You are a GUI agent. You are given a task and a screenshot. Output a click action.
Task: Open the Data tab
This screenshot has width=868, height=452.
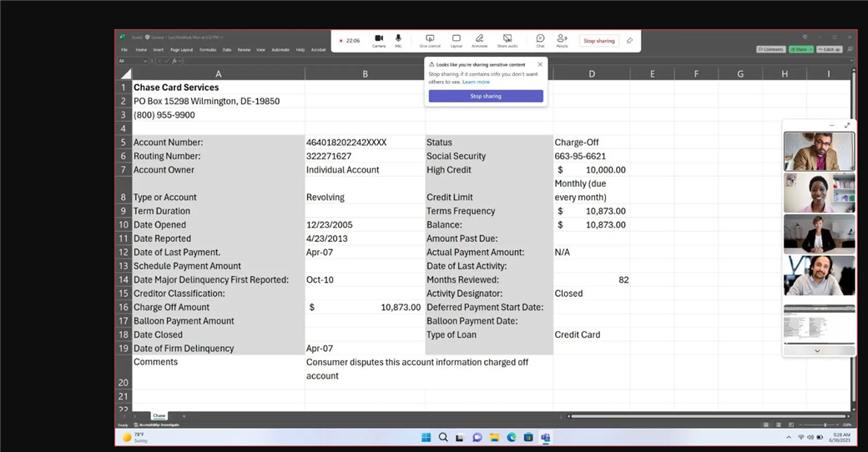click(227, 50)
